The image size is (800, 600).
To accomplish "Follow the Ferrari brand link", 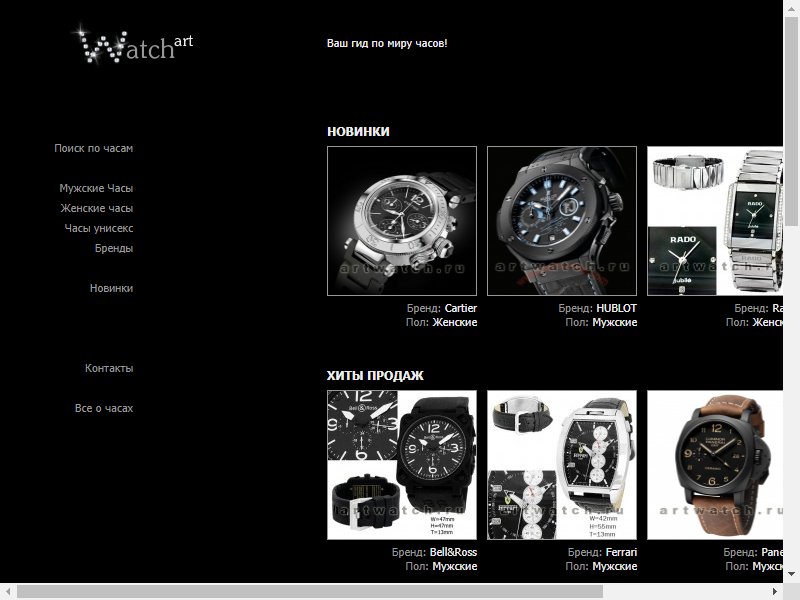I will 621,552.
